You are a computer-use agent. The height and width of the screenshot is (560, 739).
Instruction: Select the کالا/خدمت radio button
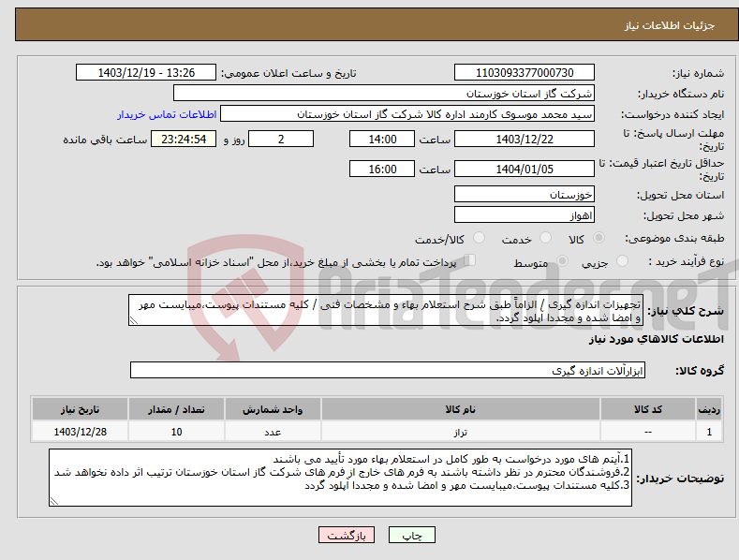click(x=479, y=238)
